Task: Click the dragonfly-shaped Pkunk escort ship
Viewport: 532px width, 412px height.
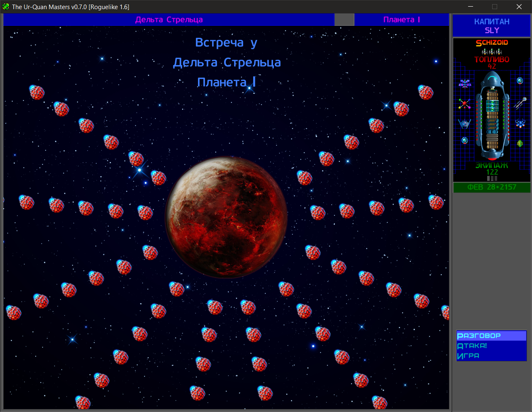Action: click(x=465, y=83)
